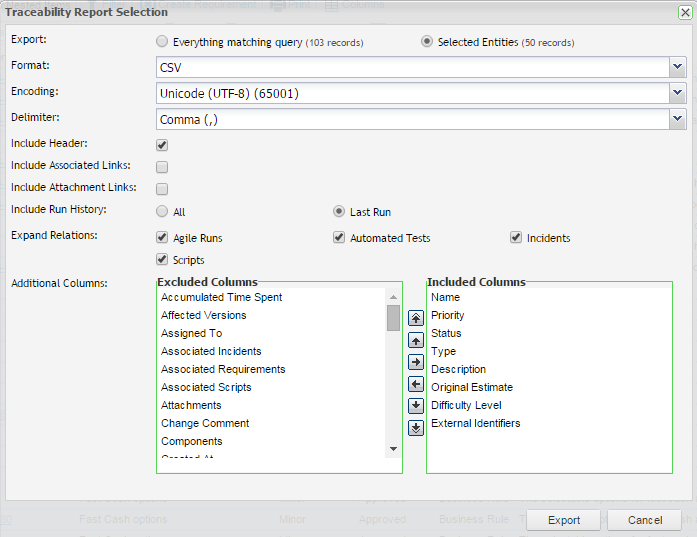
Task: Choose All for Include Run History
Action: click(162, 212)
